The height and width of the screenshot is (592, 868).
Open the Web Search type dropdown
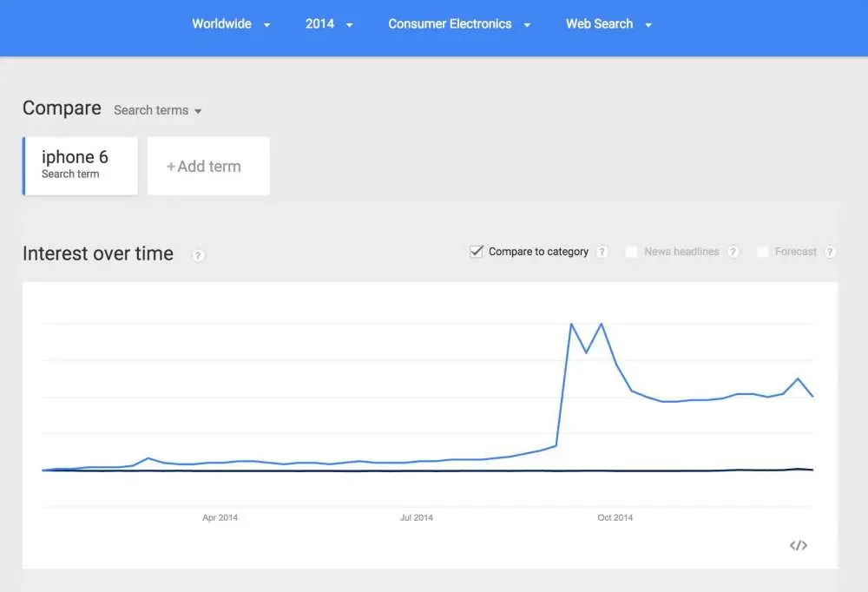(x=608, y=23)
